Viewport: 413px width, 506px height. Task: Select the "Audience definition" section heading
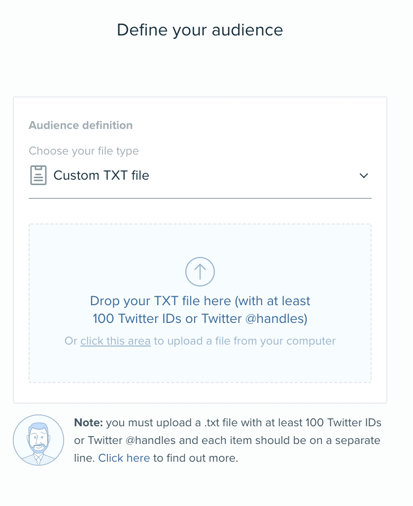[x=81, y=125]
